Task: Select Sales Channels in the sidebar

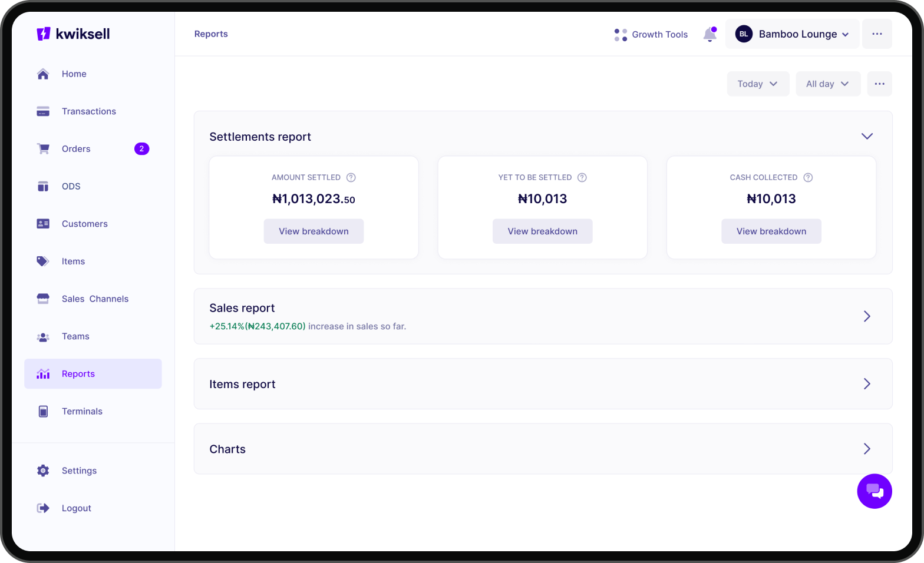Action: coord(95,299)
